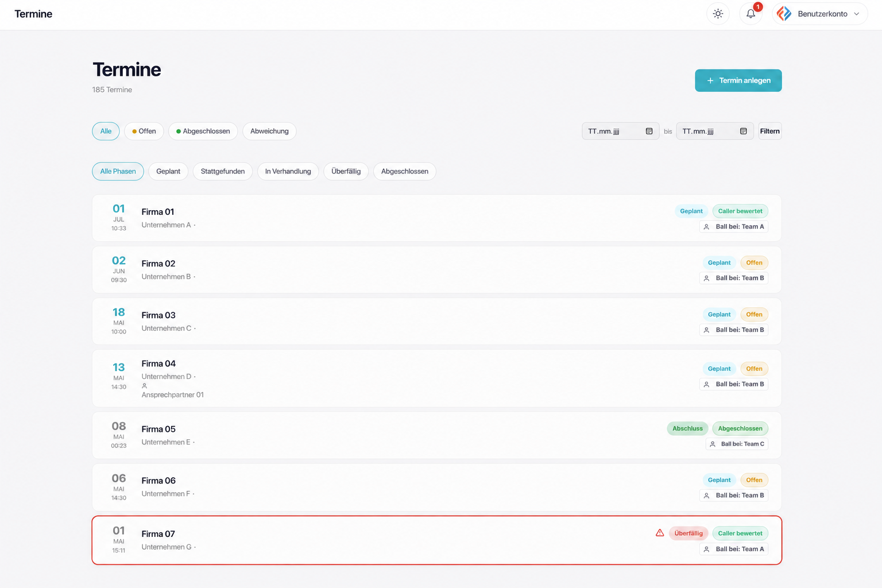Image resolution: width=882 pixels, height=588 pixels.
Task: Focus the end date TT.mm.jjjj field
Action: tap(715, 131)
